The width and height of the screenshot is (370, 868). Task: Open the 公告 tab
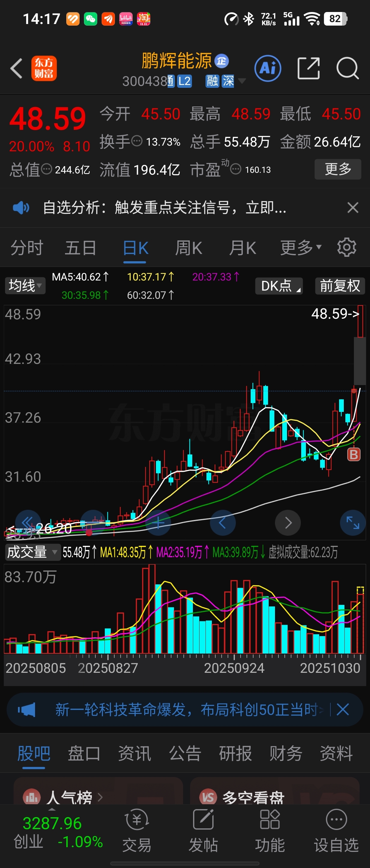point(185,753)
